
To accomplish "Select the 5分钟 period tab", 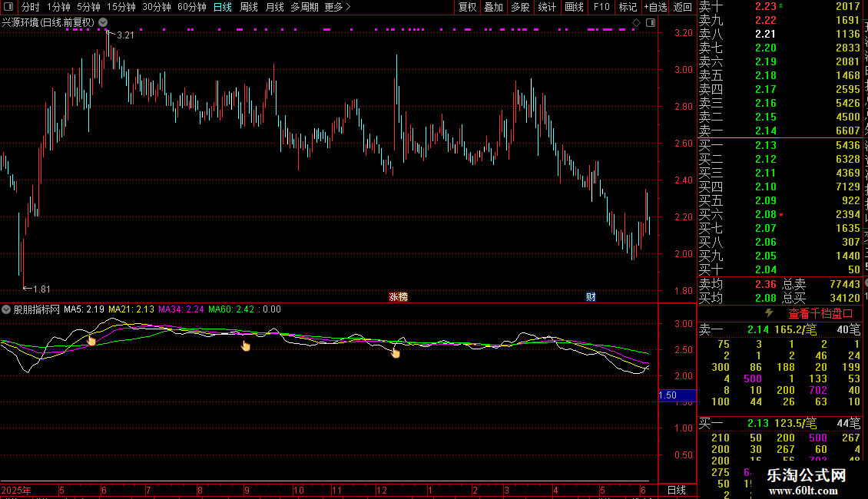I will click(x=88, y=7).
